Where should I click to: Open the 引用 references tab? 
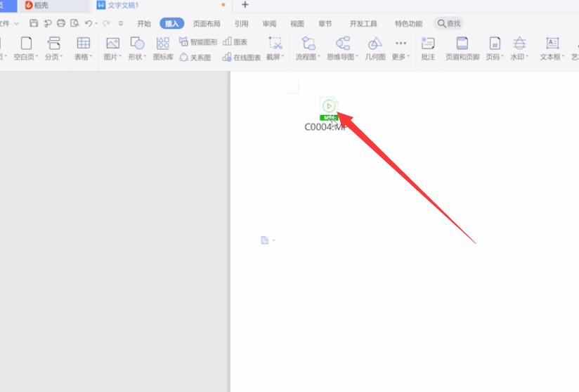(242, 24)
